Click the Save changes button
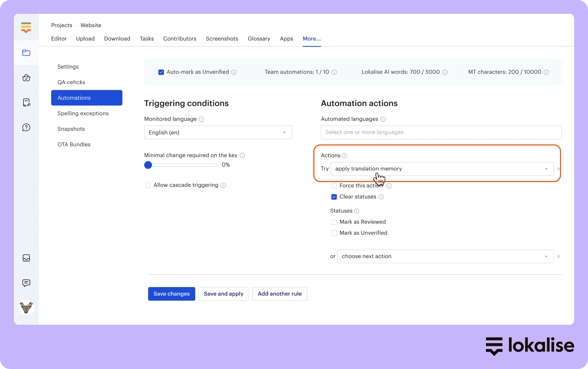This screenshot has width=588, height=369. click(x=172, y=294)
